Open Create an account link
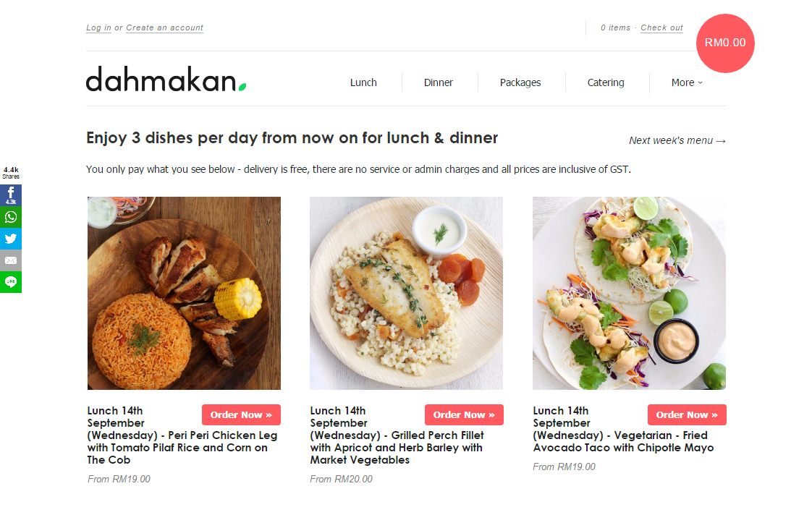The height and width of the screenshot is (528, 812). point(165,28)
